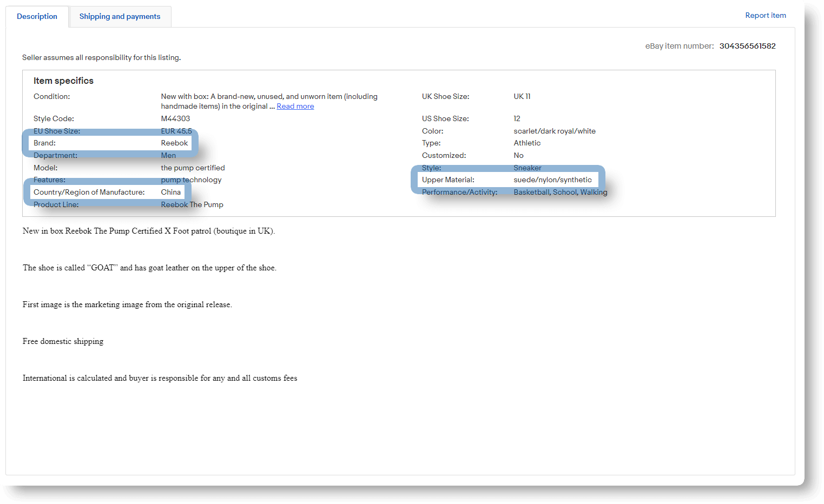Screen dimensions: 824x504
Task: Click the Basketball, School, Walking activity value
Action: click(x=561, y=192)
